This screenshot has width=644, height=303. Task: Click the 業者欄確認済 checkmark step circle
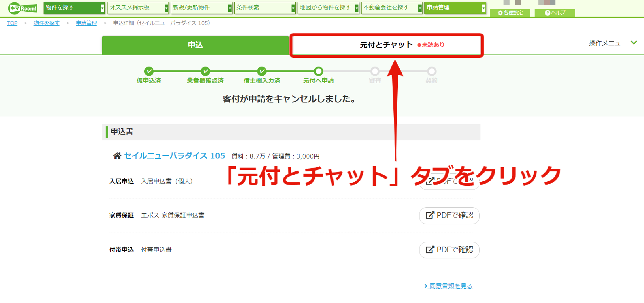click(x=205, y=71)
